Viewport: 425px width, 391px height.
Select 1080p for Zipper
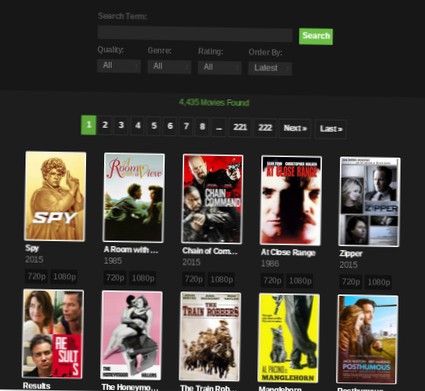pos(379,283)
